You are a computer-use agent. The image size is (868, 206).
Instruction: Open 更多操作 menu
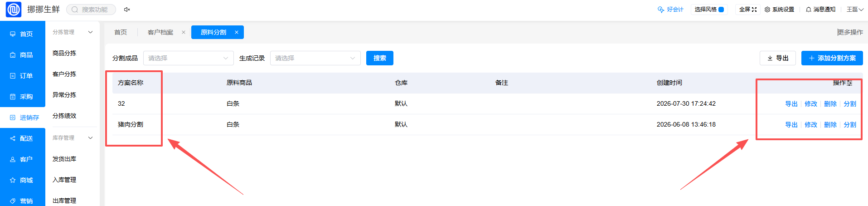pyautogui.click(x=850, y=32)
